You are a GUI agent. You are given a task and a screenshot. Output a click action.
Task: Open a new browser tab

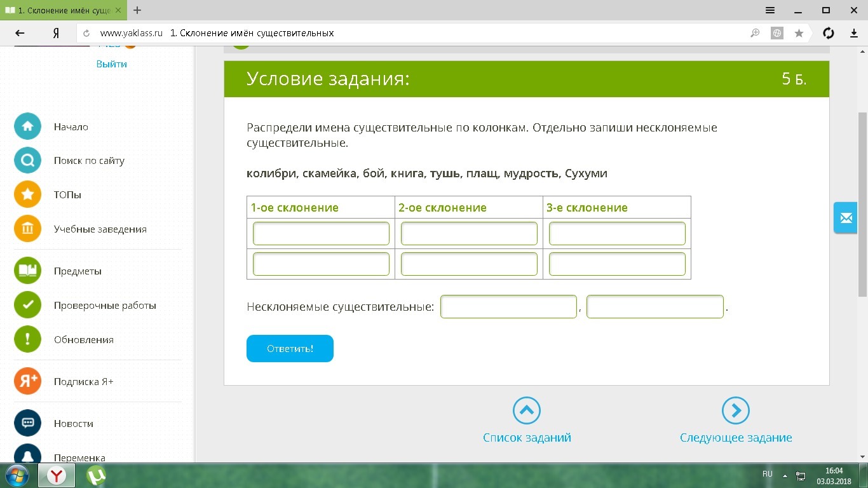click(x=137, y=10)
